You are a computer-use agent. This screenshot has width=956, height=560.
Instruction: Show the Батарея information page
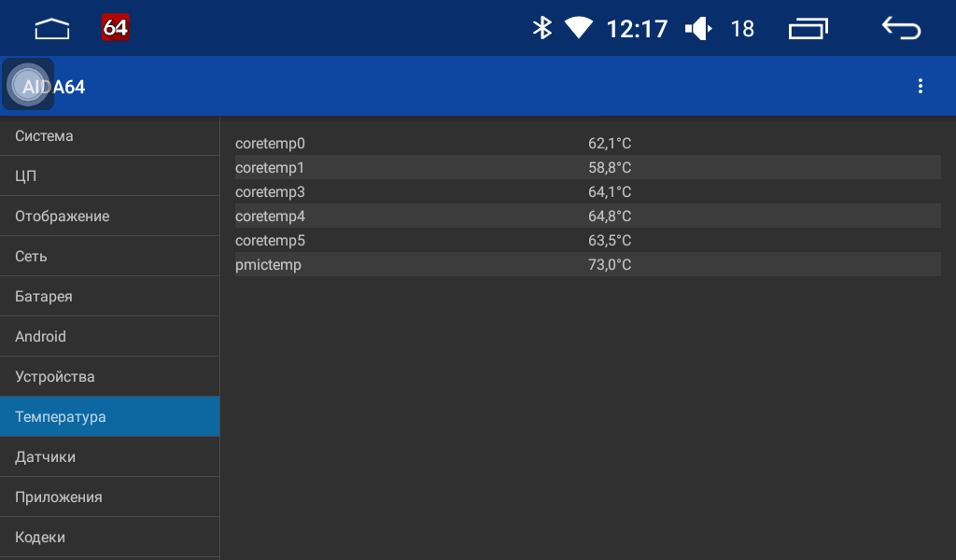tap(109, 297)
